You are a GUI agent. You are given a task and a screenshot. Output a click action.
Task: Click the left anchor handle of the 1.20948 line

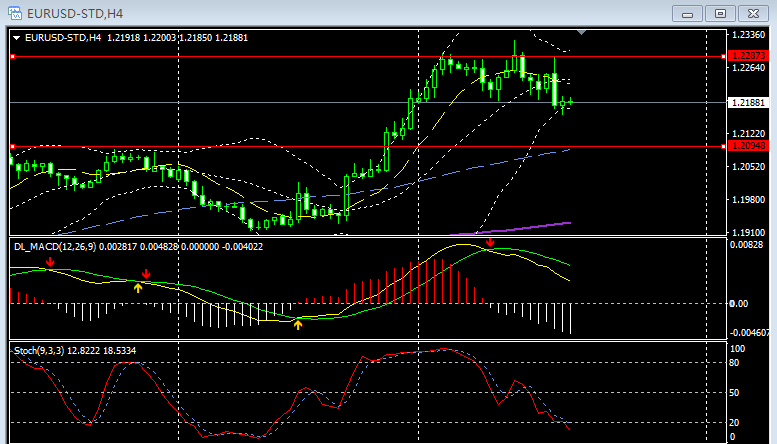(x=11, y=147)
